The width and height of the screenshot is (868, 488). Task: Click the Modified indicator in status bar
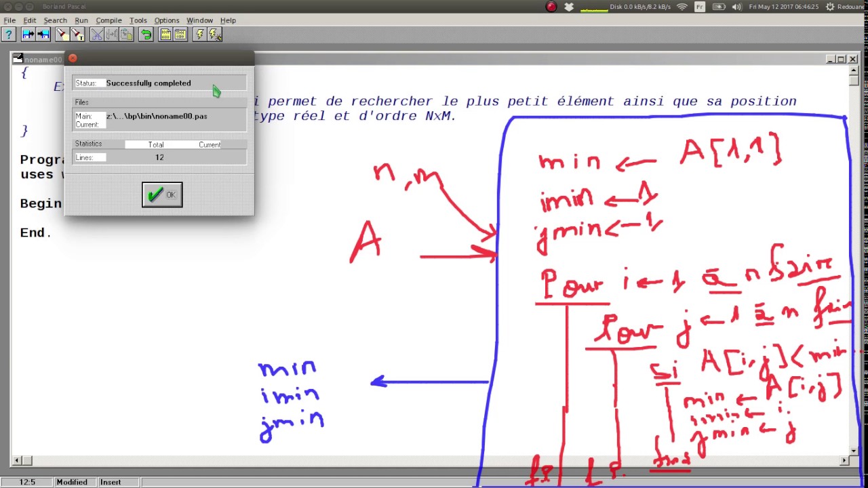point(72,482)
